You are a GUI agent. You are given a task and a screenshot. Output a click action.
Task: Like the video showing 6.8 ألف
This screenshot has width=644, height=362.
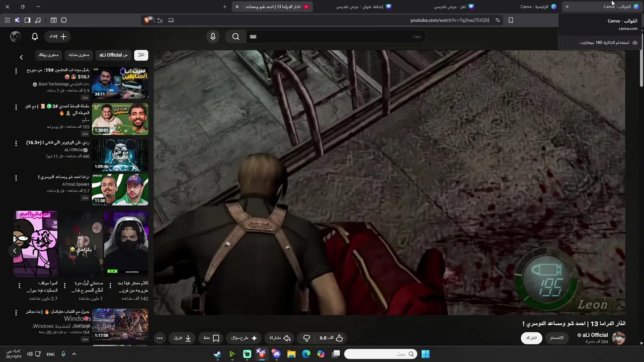[331, 338]
